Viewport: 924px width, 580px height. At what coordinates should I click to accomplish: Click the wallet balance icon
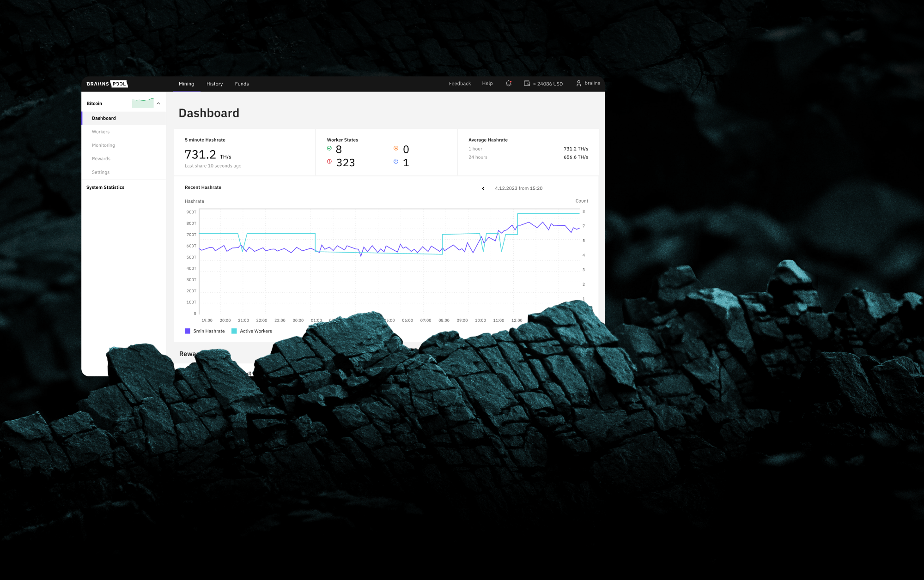click(527, 84)
